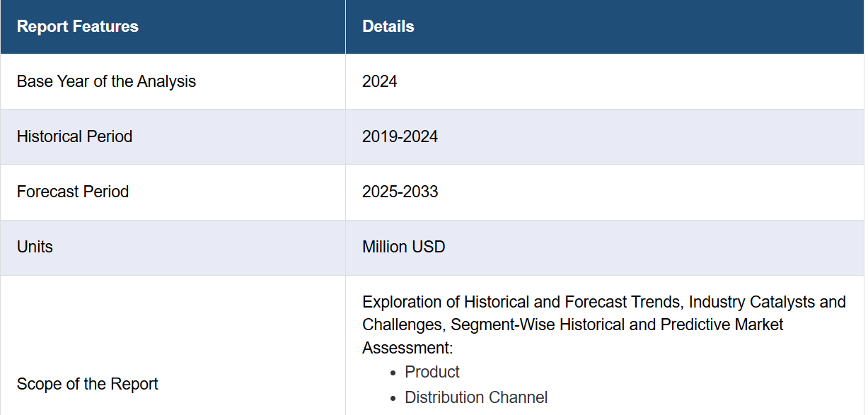Click the Distribution Channel bullet item

pyautogui.click(x=476, y=397)
